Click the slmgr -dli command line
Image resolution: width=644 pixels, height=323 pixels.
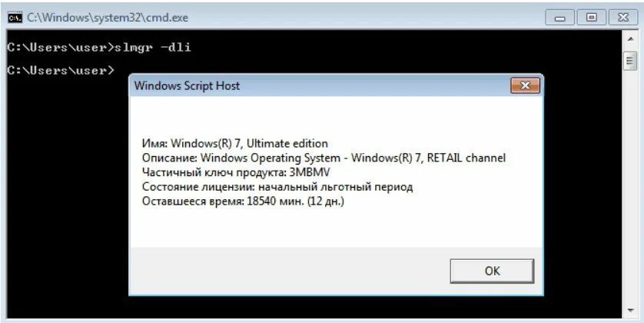coord(98,48)
